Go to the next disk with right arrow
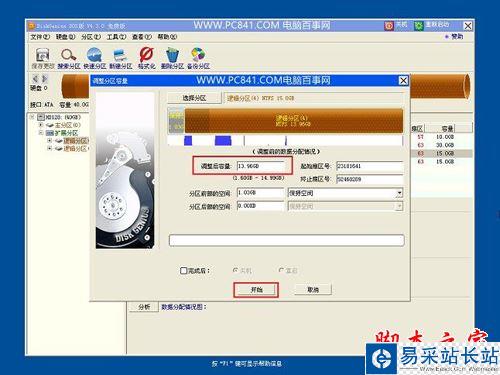 point(45,79)
